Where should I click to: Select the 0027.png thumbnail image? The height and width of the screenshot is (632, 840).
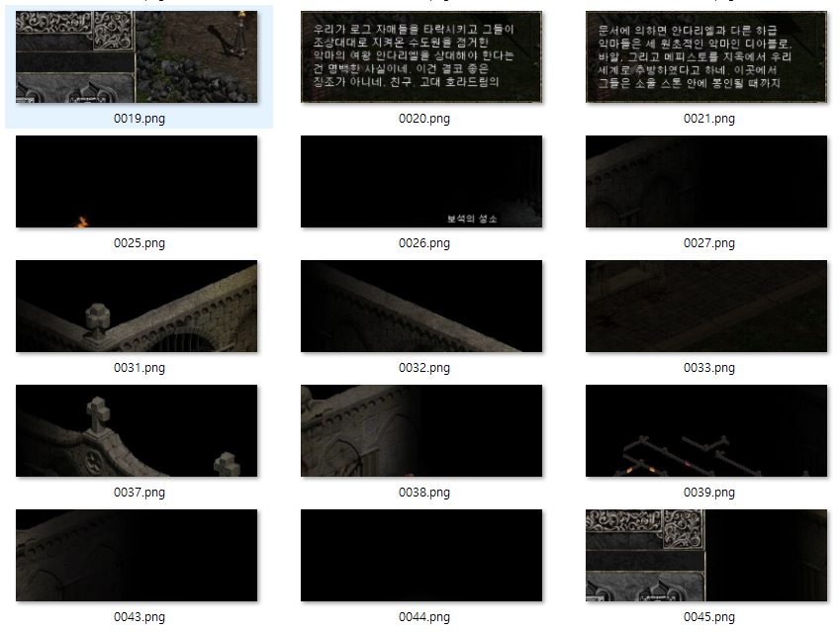coord(706,182)
